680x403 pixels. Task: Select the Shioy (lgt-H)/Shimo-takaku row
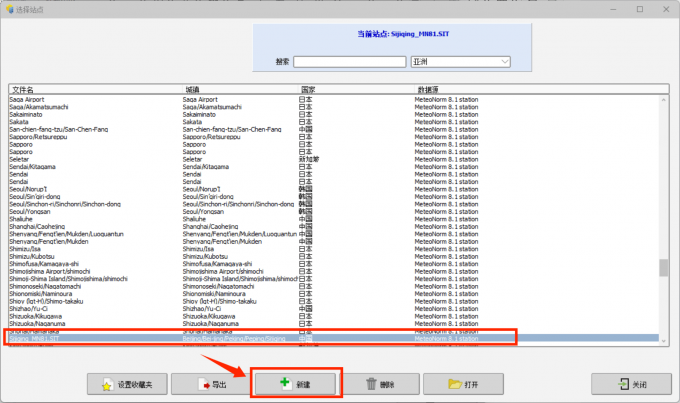pos(334,301)
